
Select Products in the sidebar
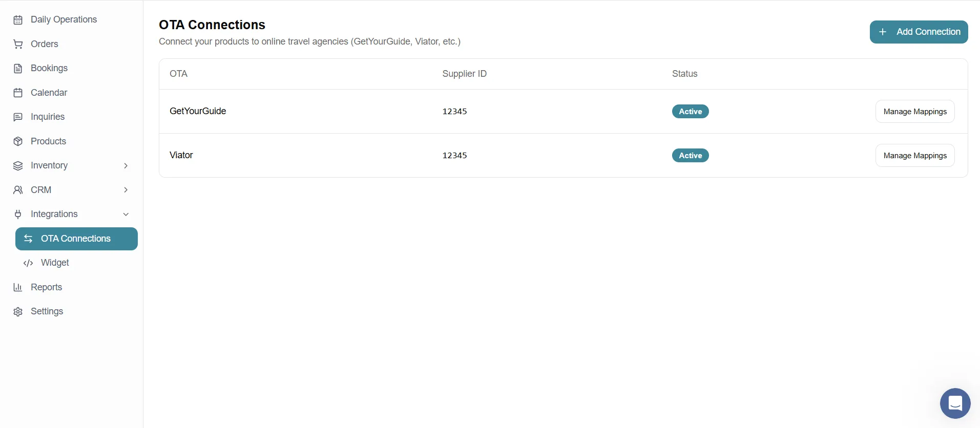[x=71, y=141]
